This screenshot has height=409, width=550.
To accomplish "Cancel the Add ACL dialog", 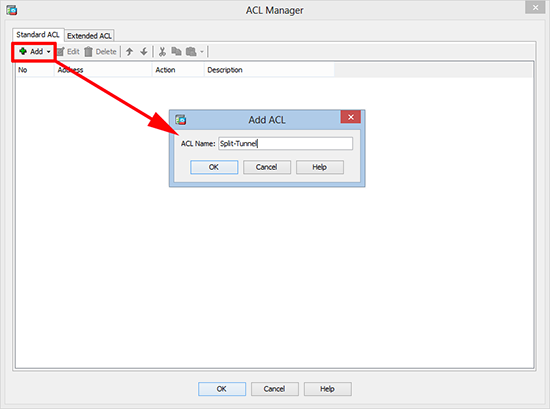I will [267, 167].
